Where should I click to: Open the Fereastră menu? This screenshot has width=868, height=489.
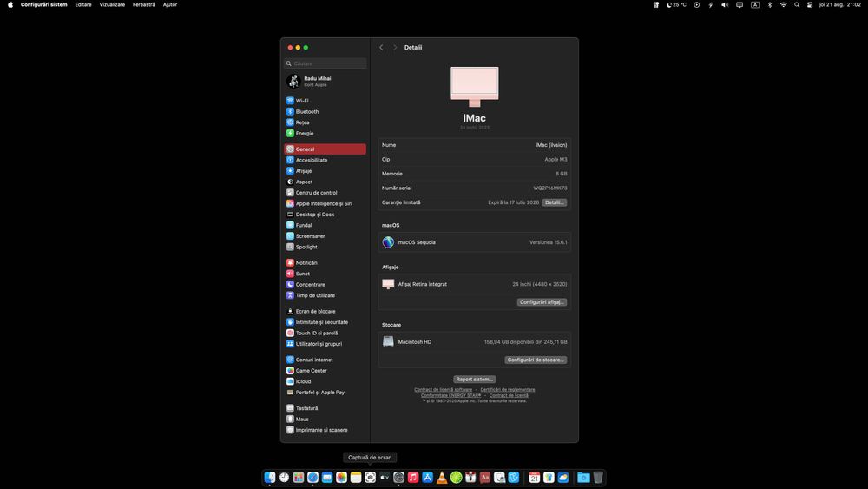coord(144,4)
